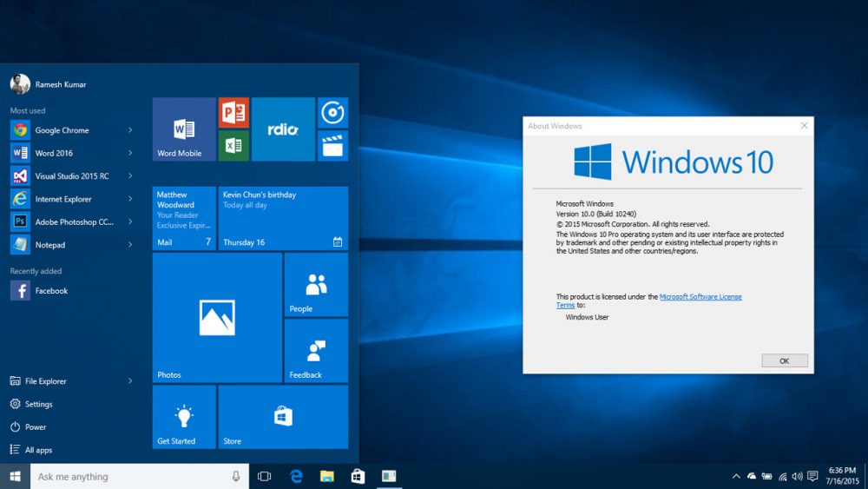The width and height of the screenshot is (868, 489).
Task: Open the Calendar tile showing Thursday 16
Action: click(283, 218)
